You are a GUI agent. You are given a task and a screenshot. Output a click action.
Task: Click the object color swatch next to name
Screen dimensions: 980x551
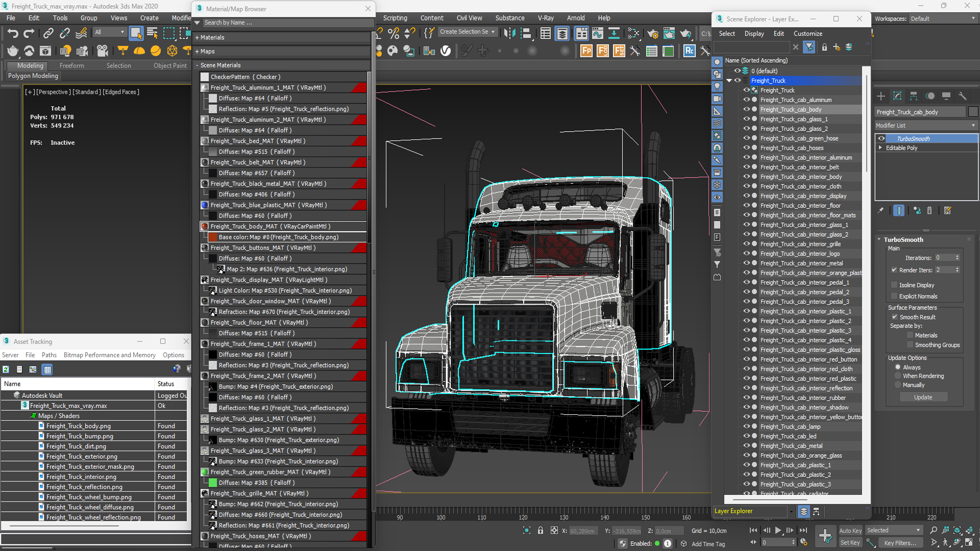[x=973, y=112]
